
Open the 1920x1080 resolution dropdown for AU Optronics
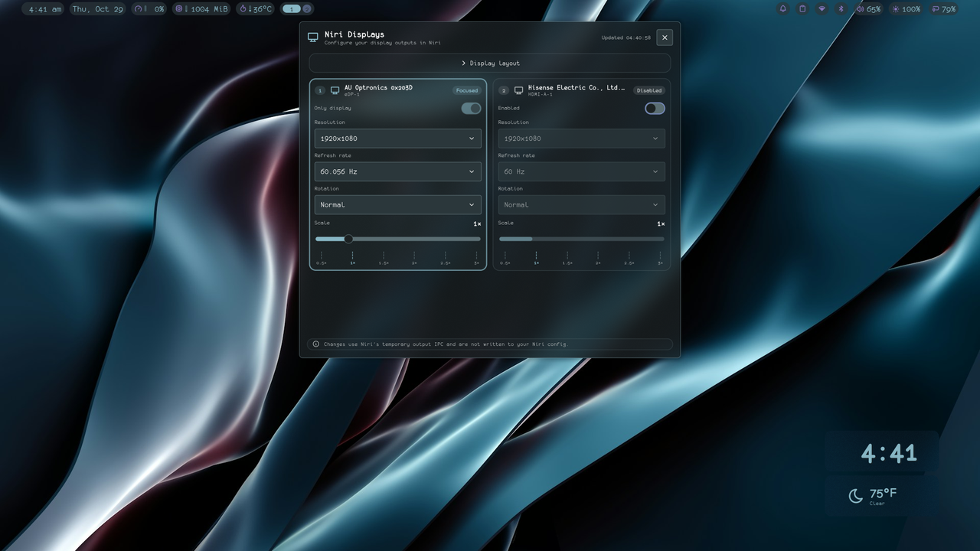[398, 139]
